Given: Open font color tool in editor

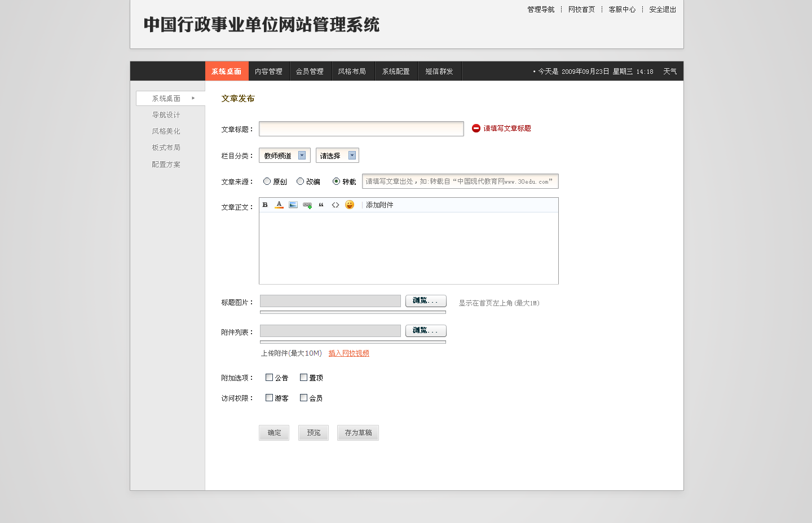Looking at the screenshot, I should click(279, 205).
